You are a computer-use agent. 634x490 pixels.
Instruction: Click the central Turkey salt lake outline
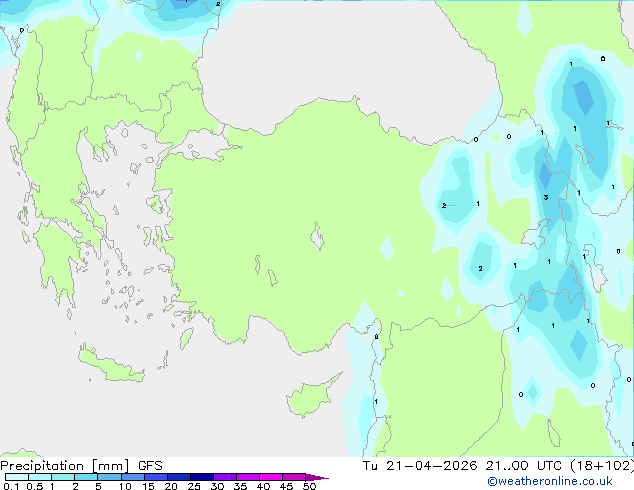[317, 236]
